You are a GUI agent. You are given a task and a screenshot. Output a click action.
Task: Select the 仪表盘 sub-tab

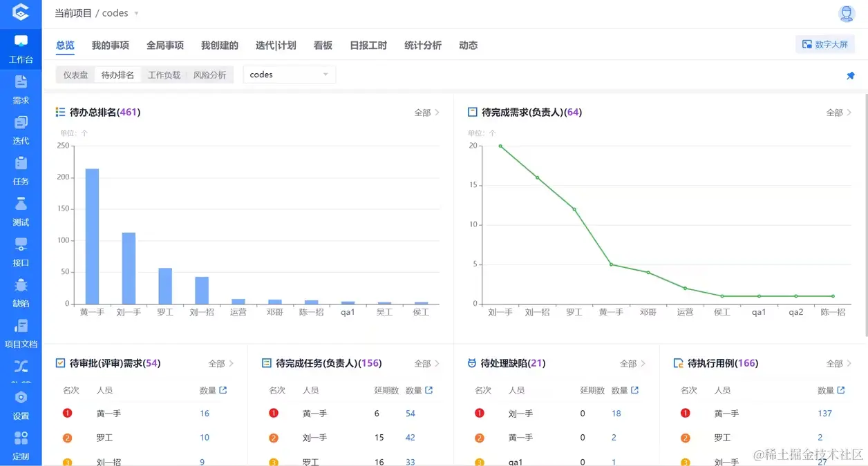tap(76, 75)
